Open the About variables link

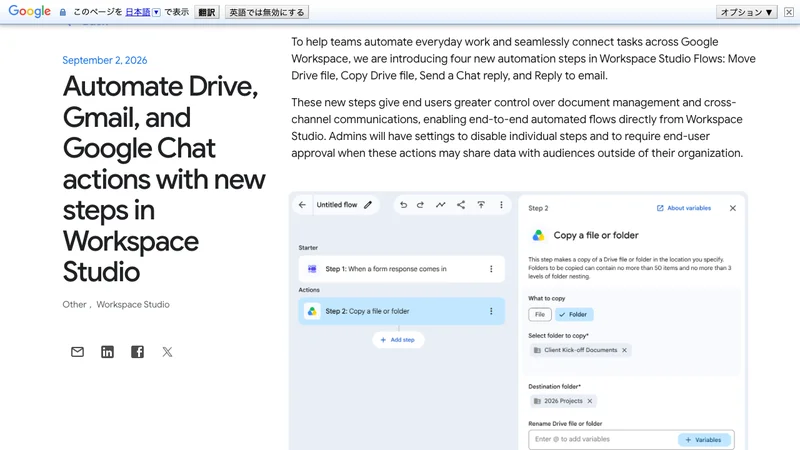[684, 208]
